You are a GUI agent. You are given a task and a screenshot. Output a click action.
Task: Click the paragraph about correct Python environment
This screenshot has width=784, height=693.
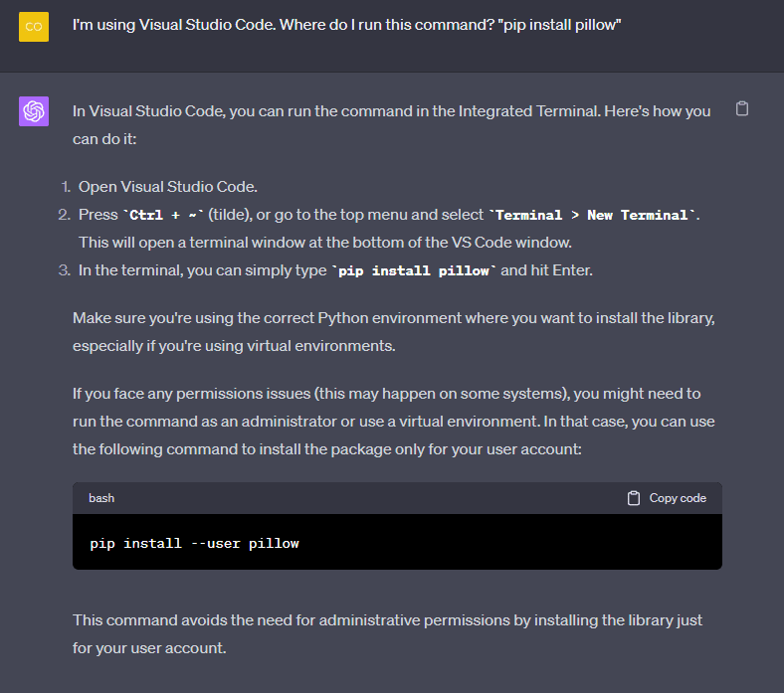click(x=394, y=332)
